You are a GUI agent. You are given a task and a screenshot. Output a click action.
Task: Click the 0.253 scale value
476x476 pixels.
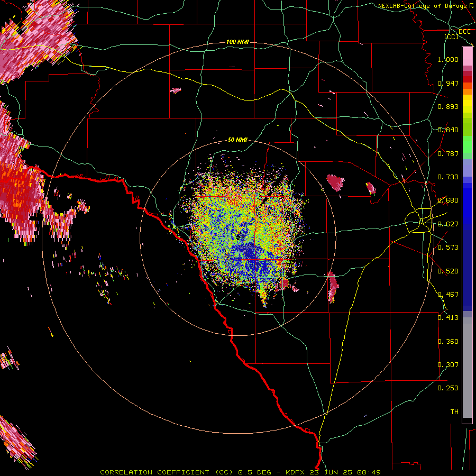[x=448, y=388]
